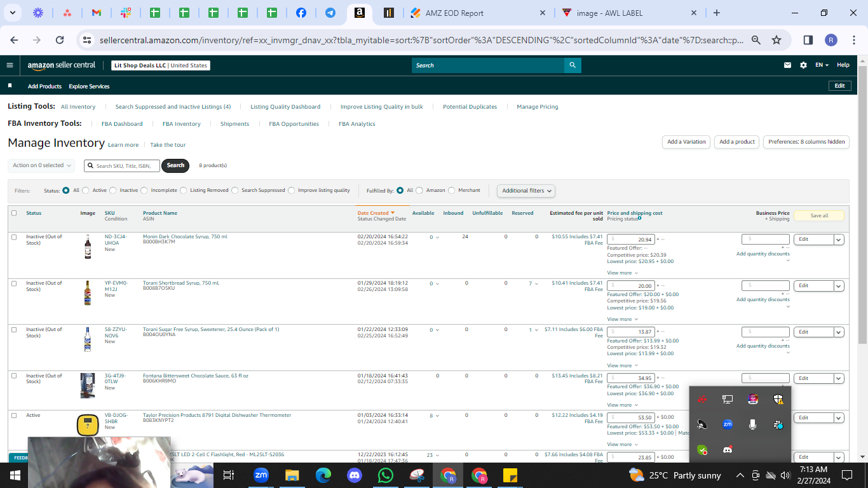Check the Taylor Precision Thermometer row
This screenshot has height=488, width=868.
pyautogui.click(x=14, y=416)
